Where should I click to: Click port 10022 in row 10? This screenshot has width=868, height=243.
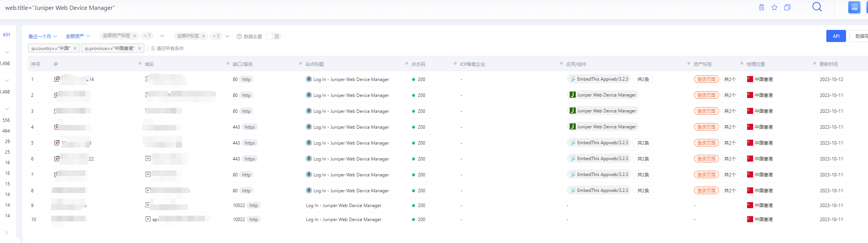point(239,220)
